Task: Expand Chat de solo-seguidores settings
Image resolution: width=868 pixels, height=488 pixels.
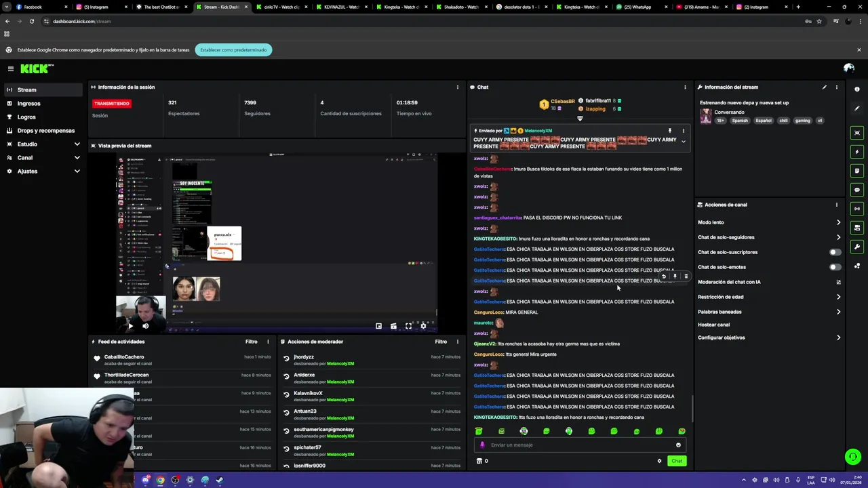Action: (x=770, y=237)
